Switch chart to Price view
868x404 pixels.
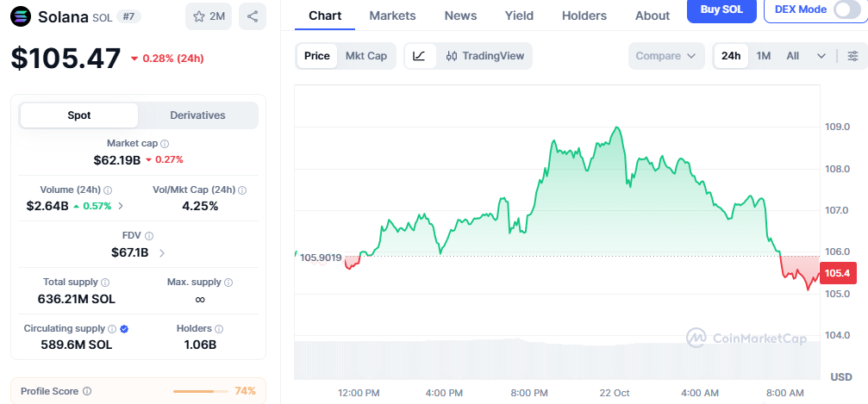click(x=317, y=56)
